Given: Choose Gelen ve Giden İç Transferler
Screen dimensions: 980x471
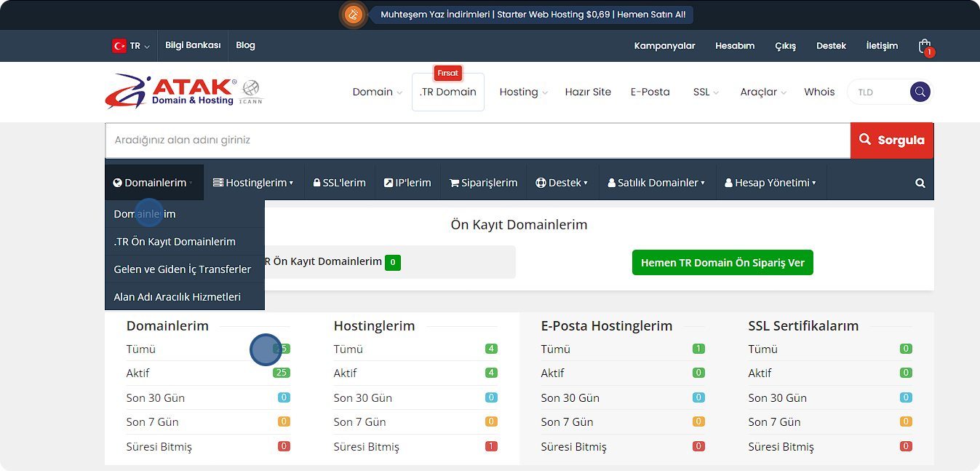Looking at the screenshot, I should [185, 269].
